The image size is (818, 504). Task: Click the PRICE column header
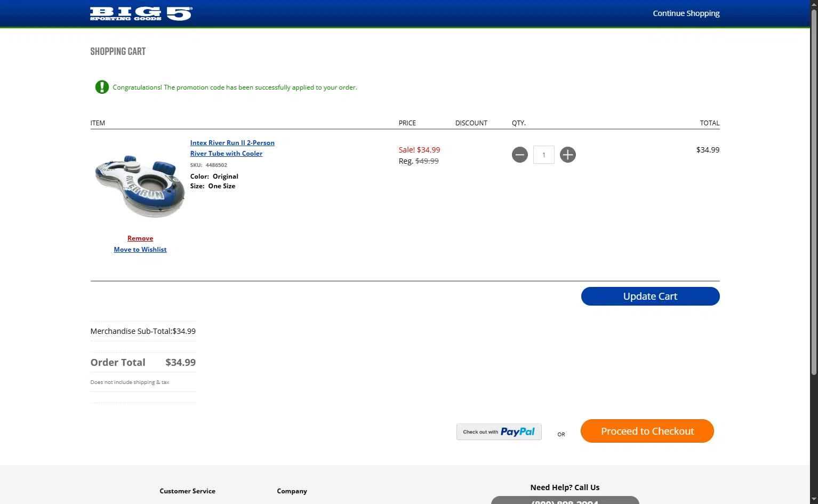tap(407, 123)
